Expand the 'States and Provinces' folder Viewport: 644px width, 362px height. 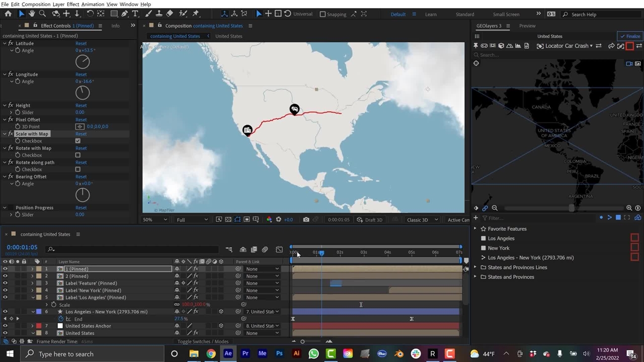coord(475,277)
